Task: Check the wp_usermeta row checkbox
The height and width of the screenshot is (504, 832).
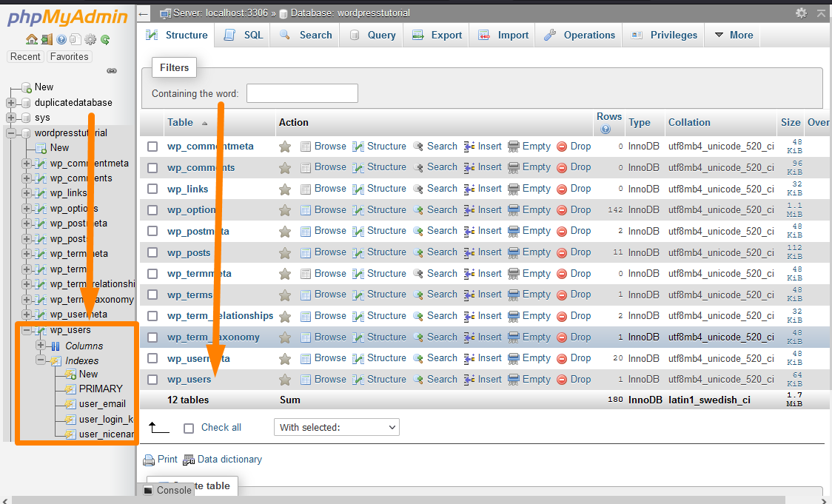Action: [x=152, y=359]
